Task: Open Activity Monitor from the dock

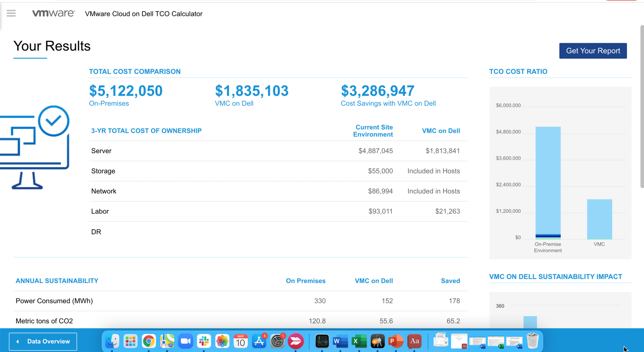Action: [x=322, y=341]
